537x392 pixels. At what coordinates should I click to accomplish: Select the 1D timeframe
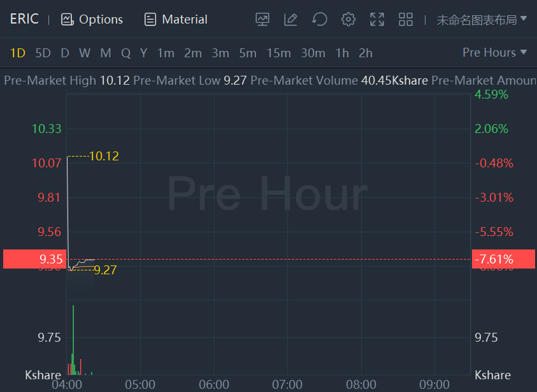point(17,53)
